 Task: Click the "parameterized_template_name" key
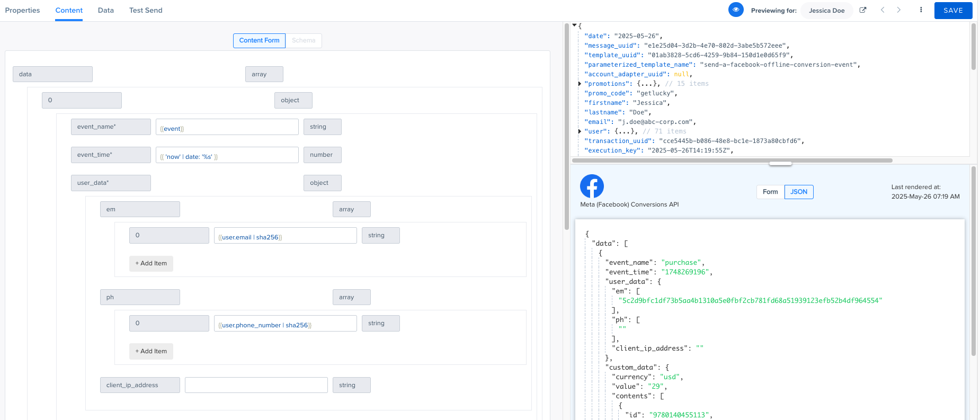[638, 65]
